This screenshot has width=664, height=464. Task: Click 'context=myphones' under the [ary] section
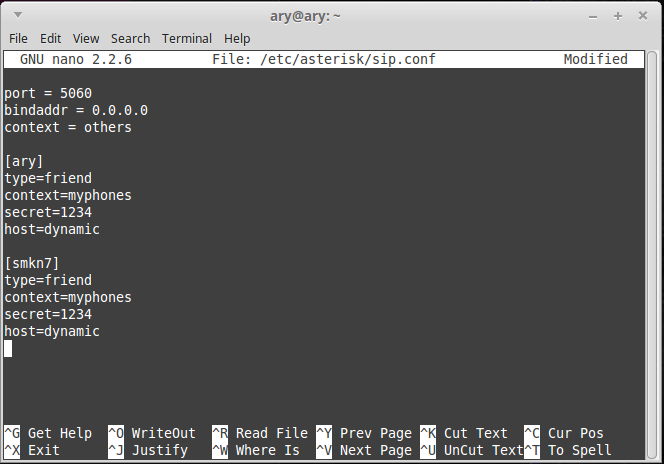click(x=68, y=195)
